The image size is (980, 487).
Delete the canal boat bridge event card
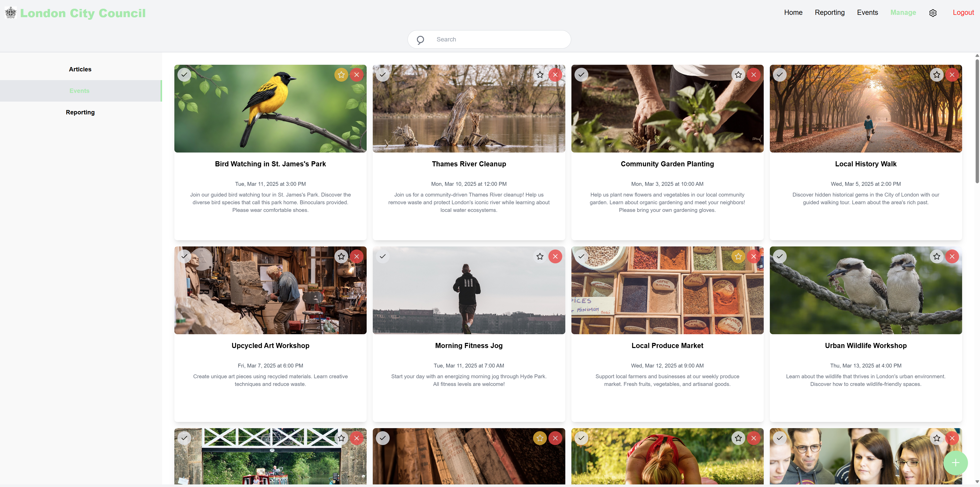[356, 438]
